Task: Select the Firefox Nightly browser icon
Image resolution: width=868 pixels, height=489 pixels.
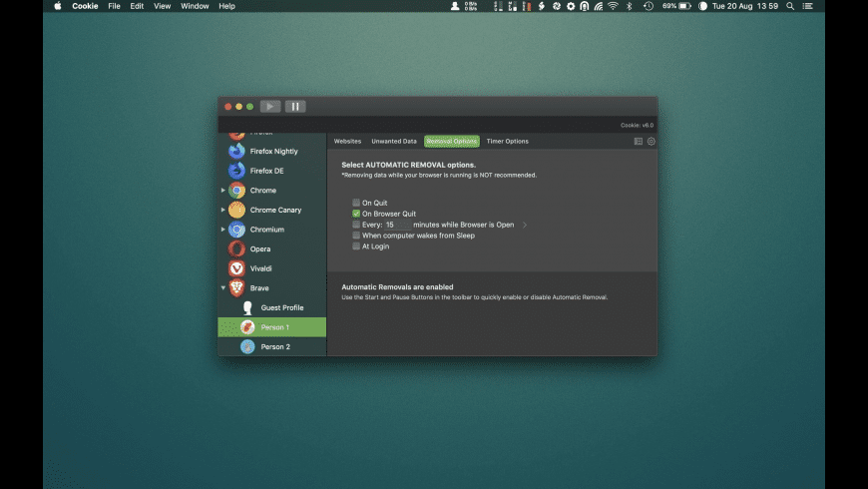Action: coord(236,151)
